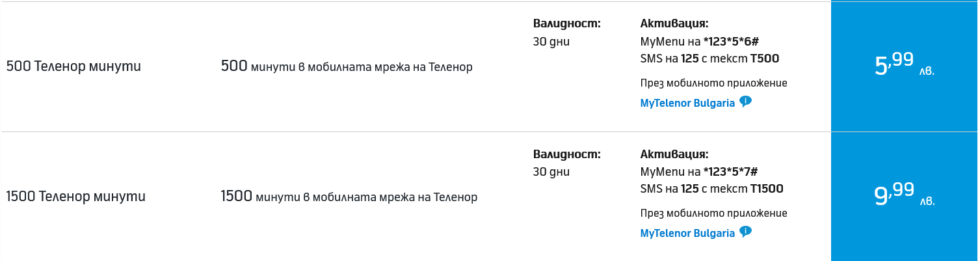Click the Активация heading for 500 minutes package
980x261 pixels.
(674, 24)
